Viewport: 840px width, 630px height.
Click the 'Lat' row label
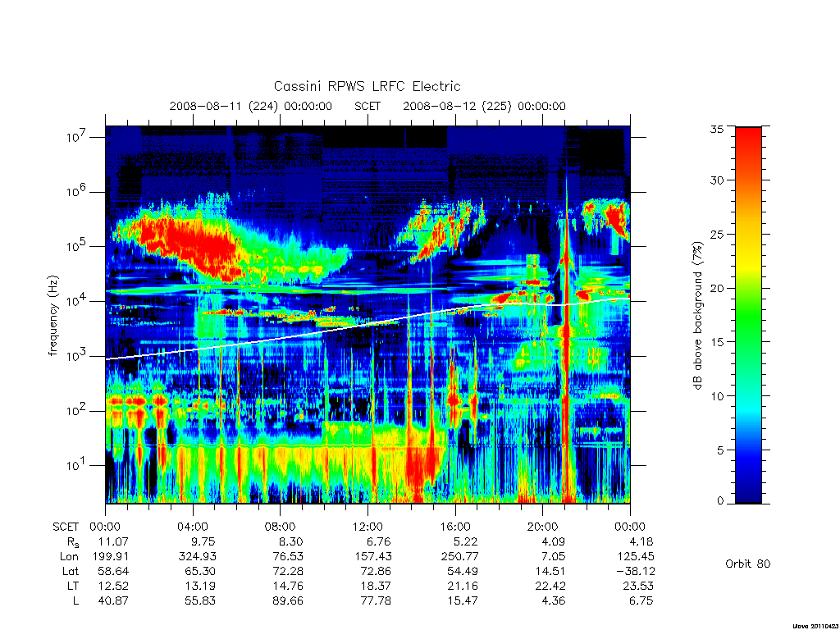tap(70, 571)
